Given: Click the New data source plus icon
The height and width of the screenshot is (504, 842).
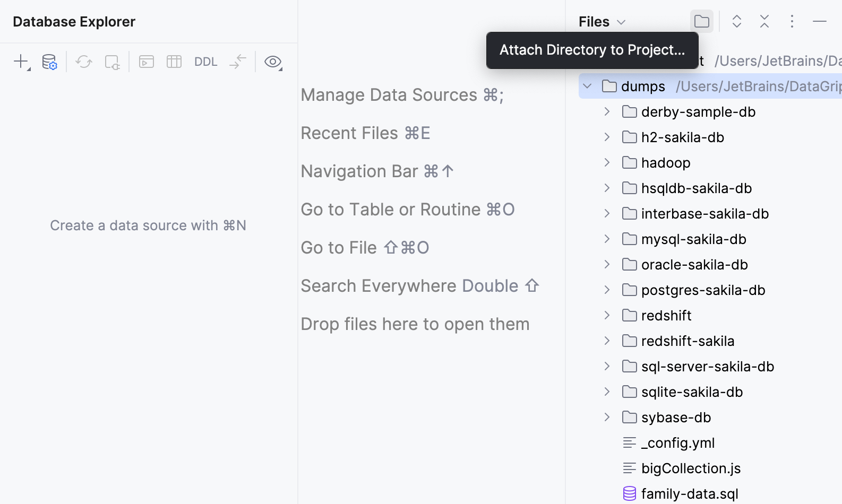Looking at the screenshot, I should 21,62.
